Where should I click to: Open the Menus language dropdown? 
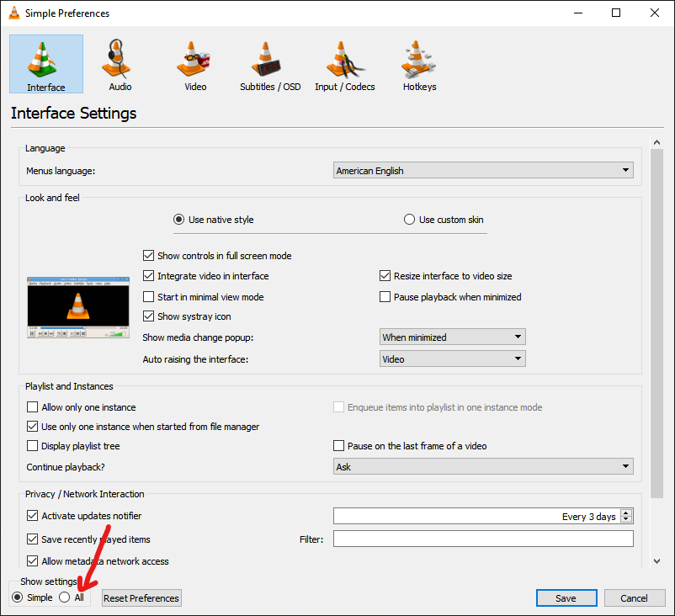pos(483,171)
